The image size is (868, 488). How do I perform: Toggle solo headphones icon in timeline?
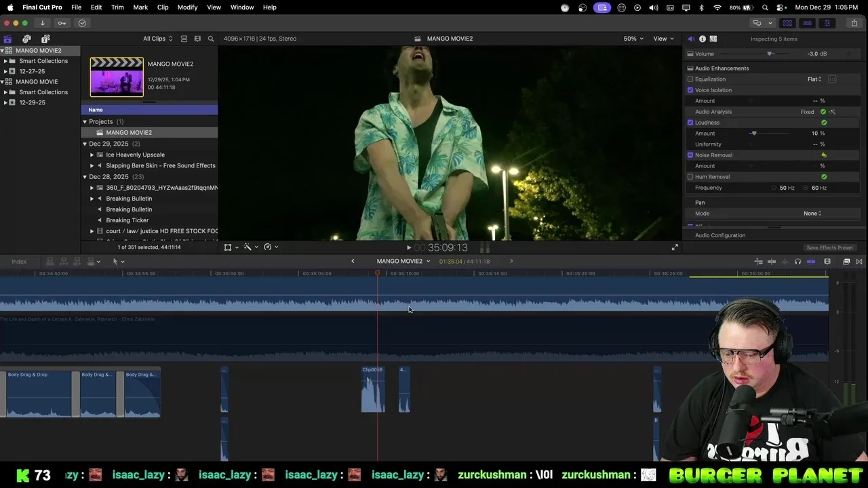(x=797, y=262)
